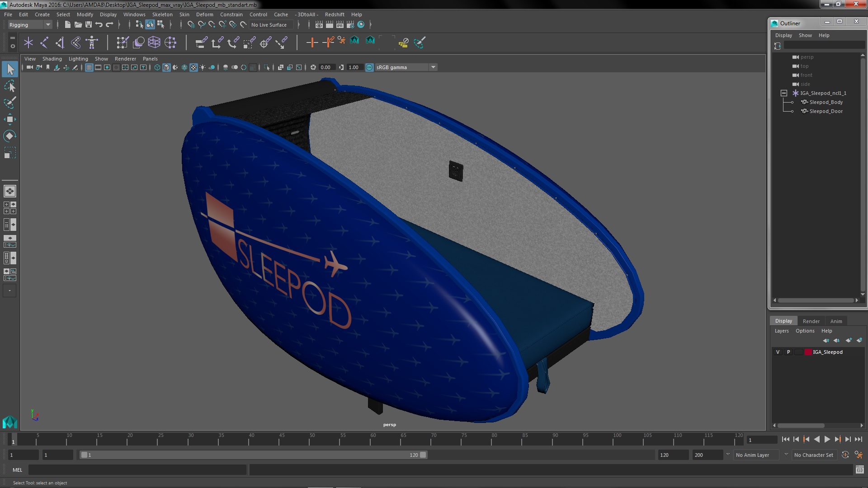Undo the last action in toolbar

click(x=99, y=25)
